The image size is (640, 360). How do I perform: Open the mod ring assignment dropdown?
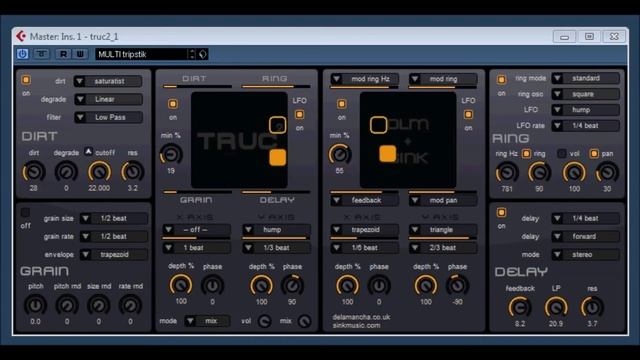443,79
